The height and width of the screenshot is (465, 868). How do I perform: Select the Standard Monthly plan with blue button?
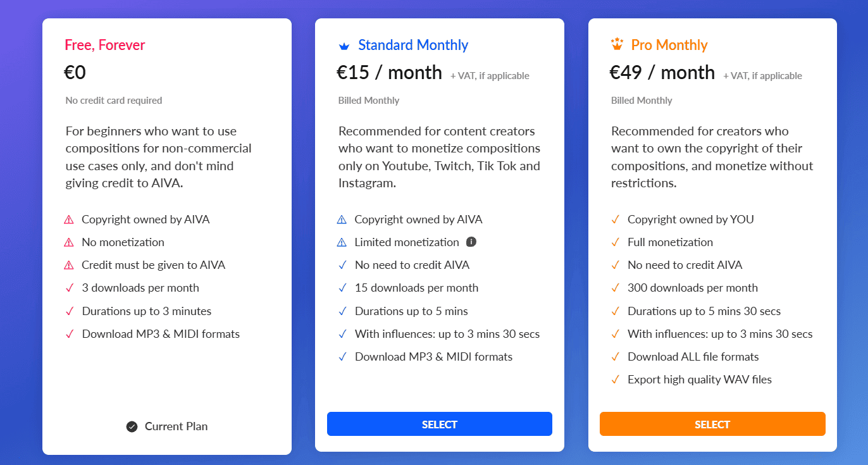tap(439, 424)
